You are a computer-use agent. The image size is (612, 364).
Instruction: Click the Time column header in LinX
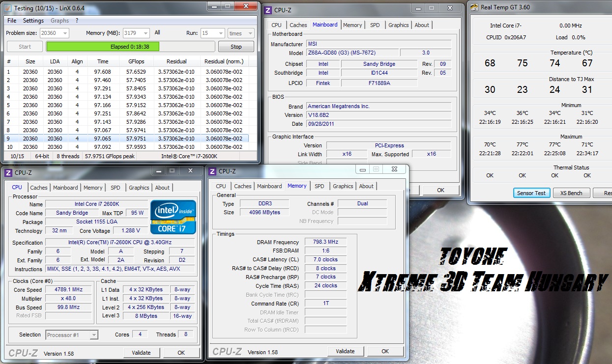click(x=103, y=61)
